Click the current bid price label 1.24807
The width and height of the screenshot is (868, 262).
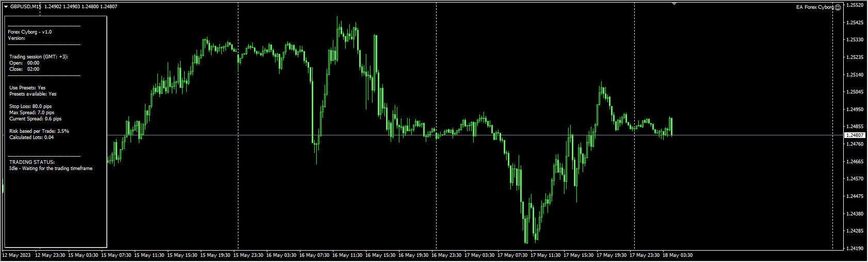point(856,135)
